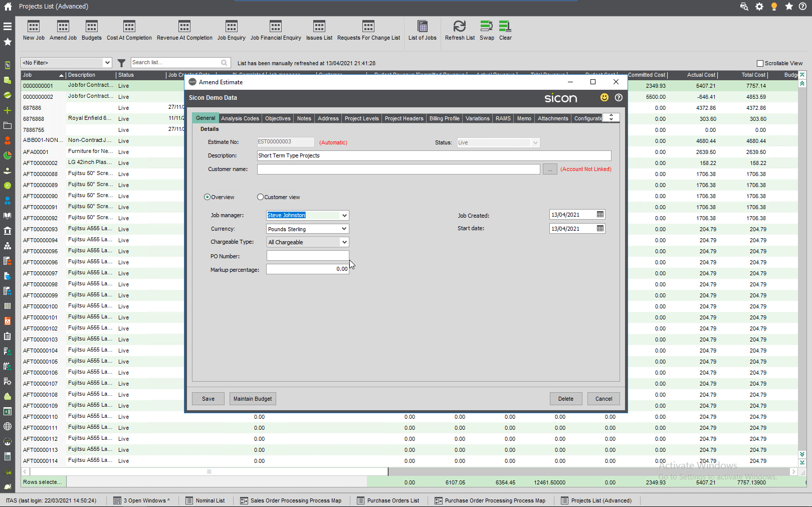This screenshot has height=507, width=812.
Task: Open the app settings gear icon
Action: coord(759,7)
